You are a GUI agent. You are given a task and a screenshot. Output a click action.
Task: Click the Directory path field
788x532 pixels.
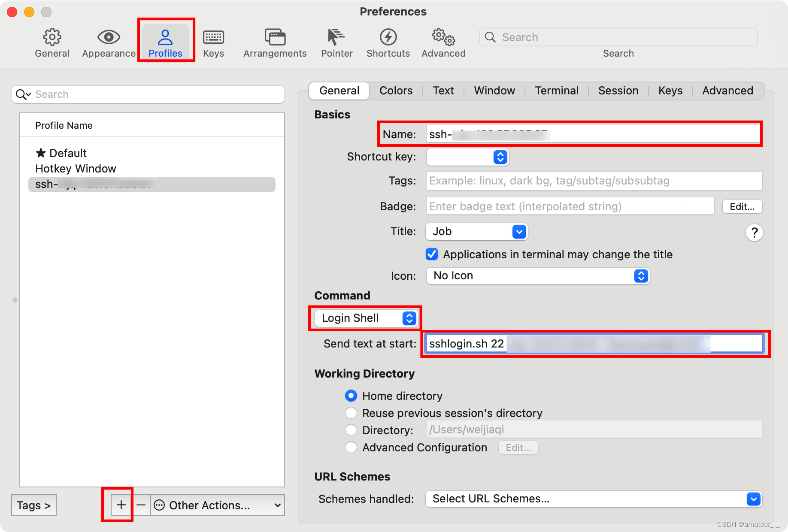click(594, 429)
